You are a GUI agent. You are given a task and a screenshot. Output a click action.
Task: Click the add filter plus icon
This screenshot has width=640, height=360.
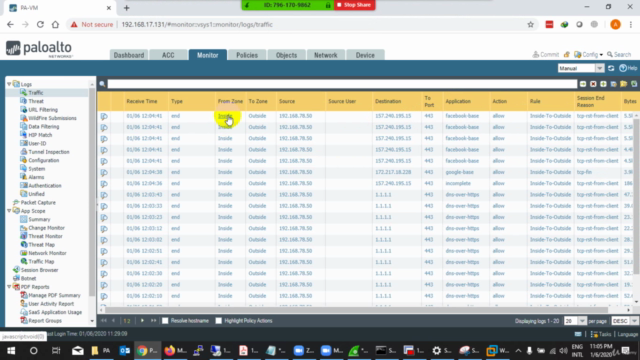(x=603, y=84)
